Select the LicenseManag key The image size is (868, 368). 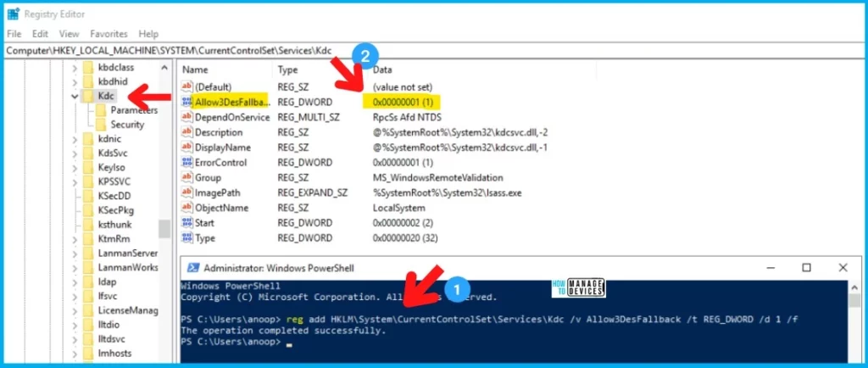(x=128, y=310)
